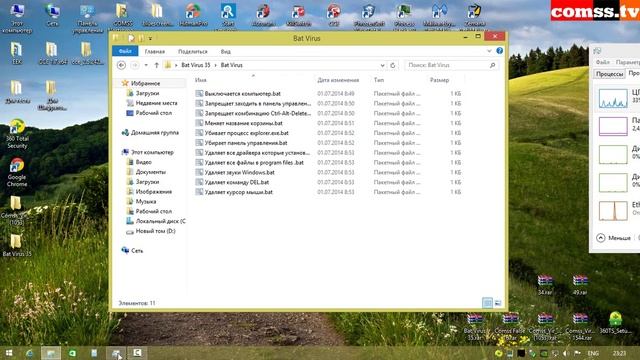Open Музыка folder in navigation pane

point(146,201)
